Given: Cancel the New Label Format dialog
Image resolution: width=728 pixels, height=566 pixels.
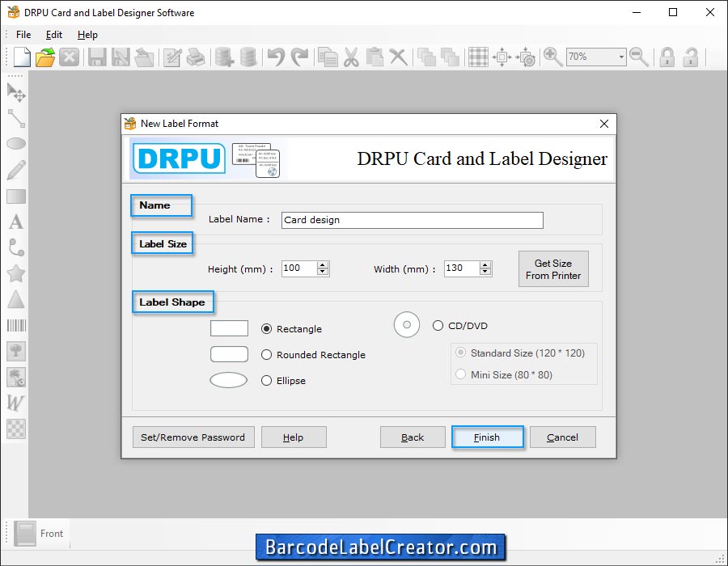Looking at the screenshot, I should pyautogui.click(x=563, y=437).
